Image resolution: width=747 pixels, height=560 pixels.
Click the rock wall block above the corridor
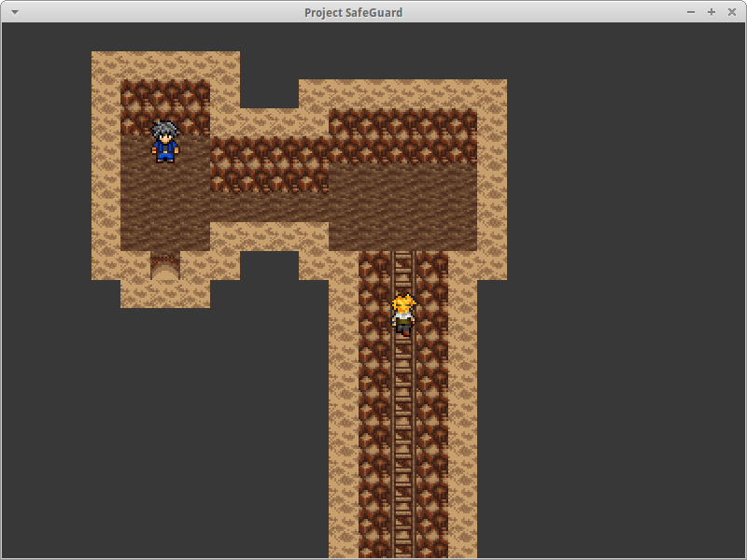(x=269, y=164)
